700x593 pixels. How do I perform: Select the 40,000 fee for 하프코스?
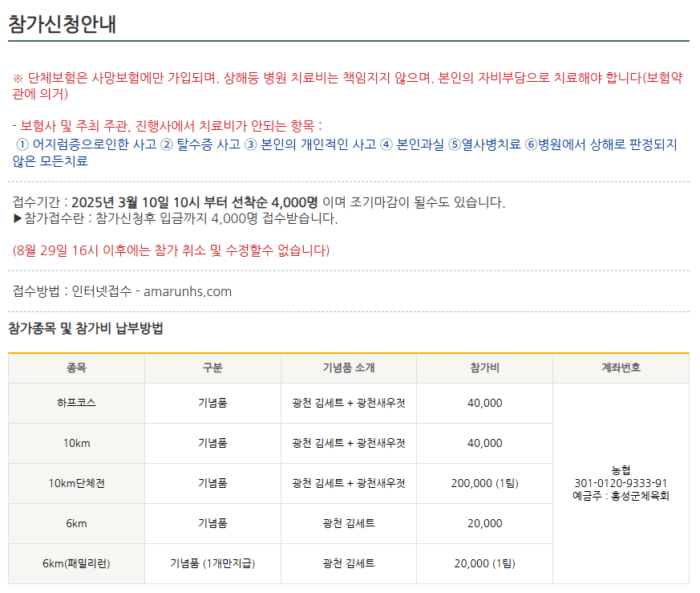(484, 404)
